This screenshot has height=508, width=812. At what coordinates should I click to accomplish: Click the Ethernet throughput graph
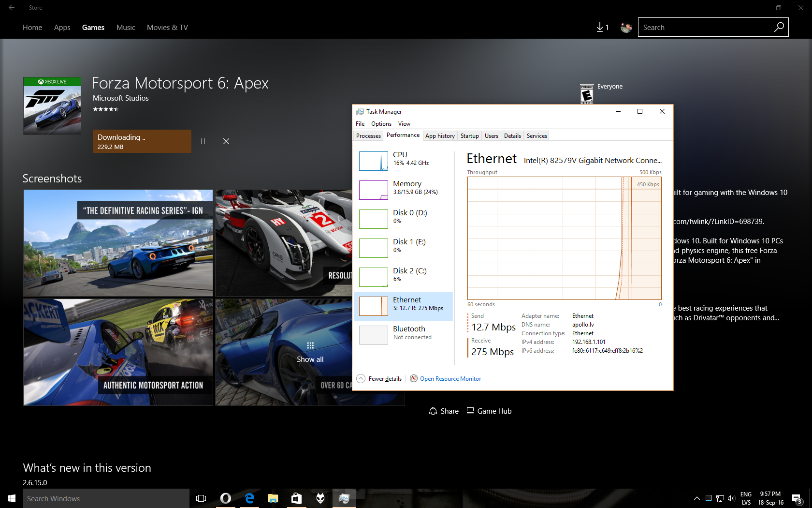(564, 238)
